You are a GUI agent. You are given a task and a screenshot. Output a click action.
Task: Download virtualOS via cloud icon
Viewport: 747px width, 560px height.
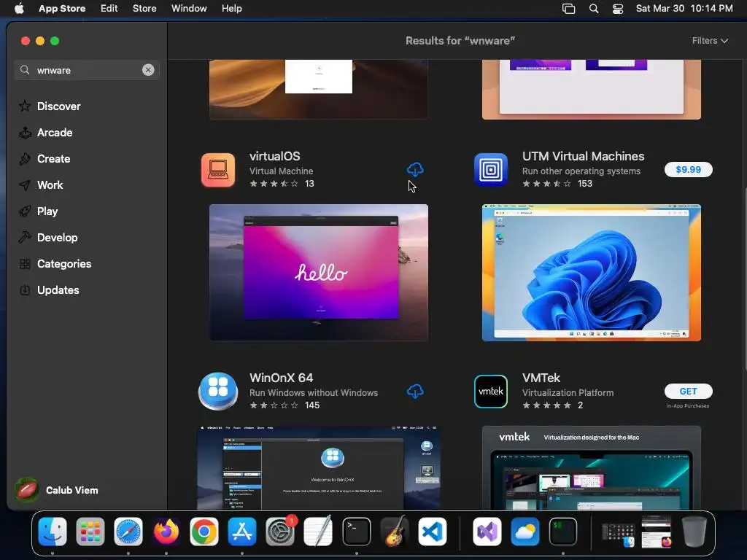(x=415, y=169)
